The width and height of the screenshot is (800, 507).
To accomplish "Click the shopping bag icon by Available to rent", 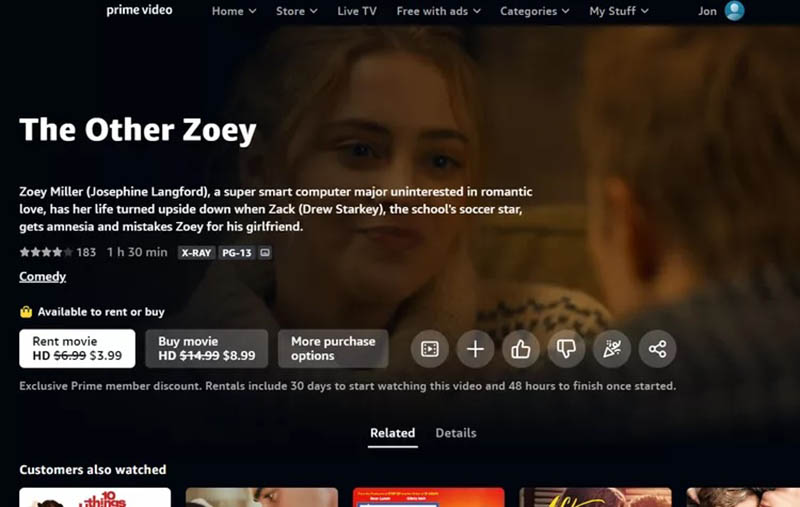I will pos(26,312).
